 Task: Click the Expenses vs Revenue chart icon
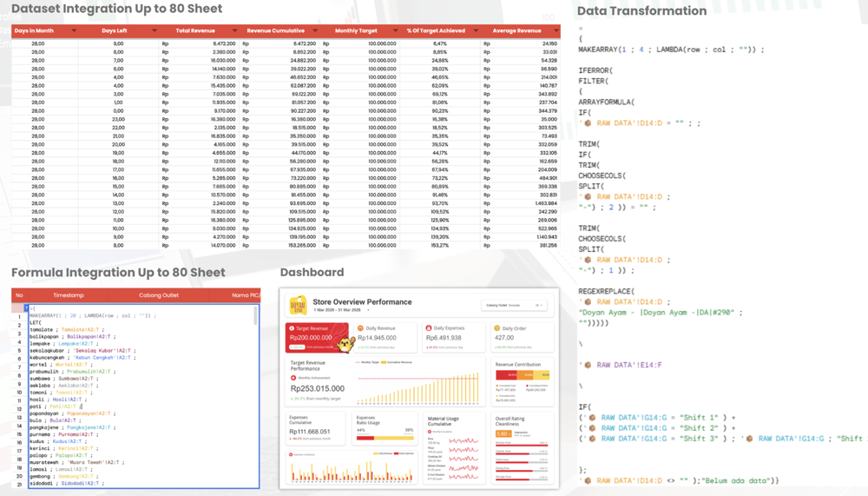(x=291, y=454)
